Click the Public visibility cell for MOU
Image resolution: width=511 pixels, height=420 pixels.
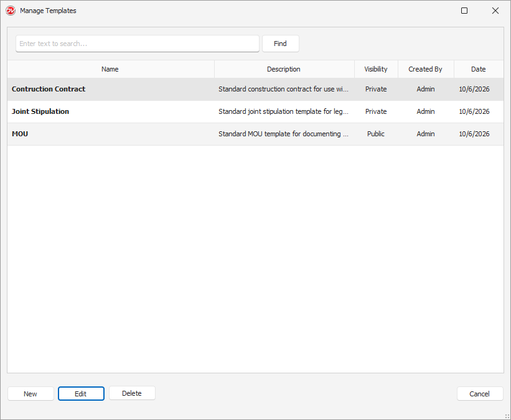point(376,134)
